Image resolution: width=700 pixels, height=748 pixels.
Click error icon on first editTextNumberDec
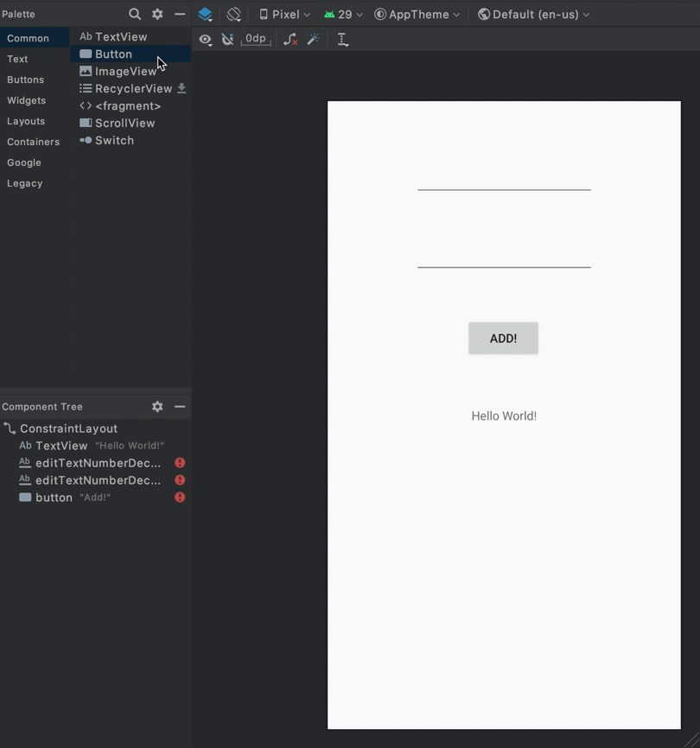point(180,463)
